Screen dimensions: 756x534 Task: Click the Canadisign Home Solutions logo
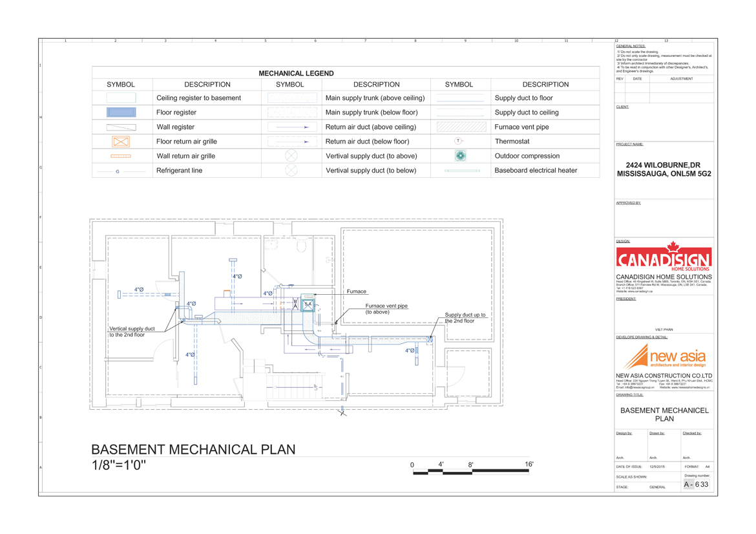coord(664,258)
